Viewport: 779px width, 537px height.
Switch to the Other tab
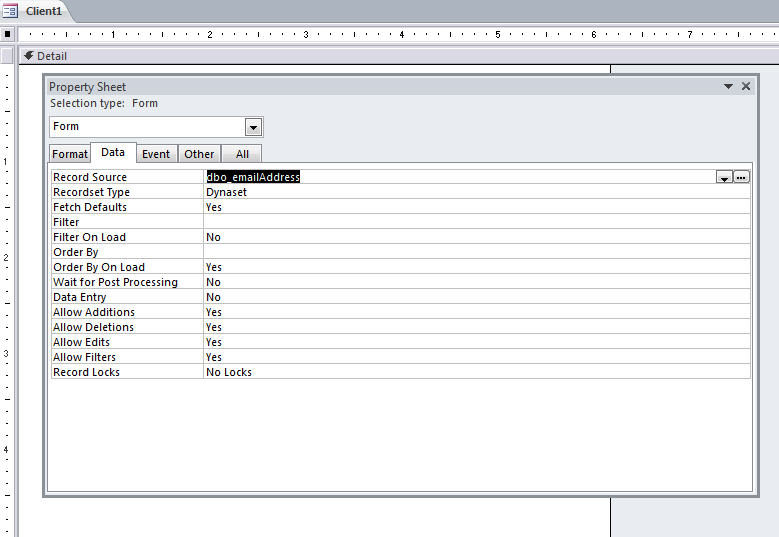pos(199,154)
